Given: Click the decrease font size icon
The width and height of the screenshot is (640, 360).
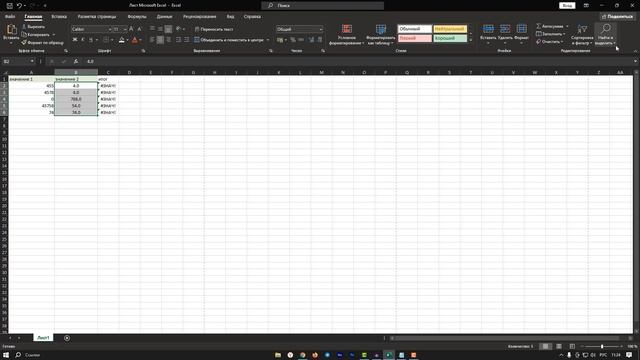Looking at the screenshot, I should pos(139,29).
